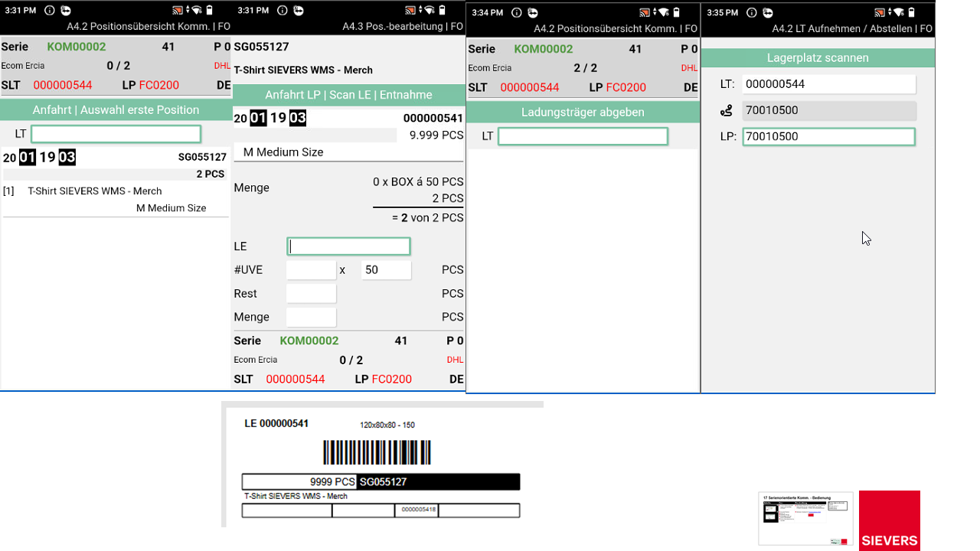The image size is (980, 551).
Task: Focus the LE scan input field
Action: coord(348,246)
